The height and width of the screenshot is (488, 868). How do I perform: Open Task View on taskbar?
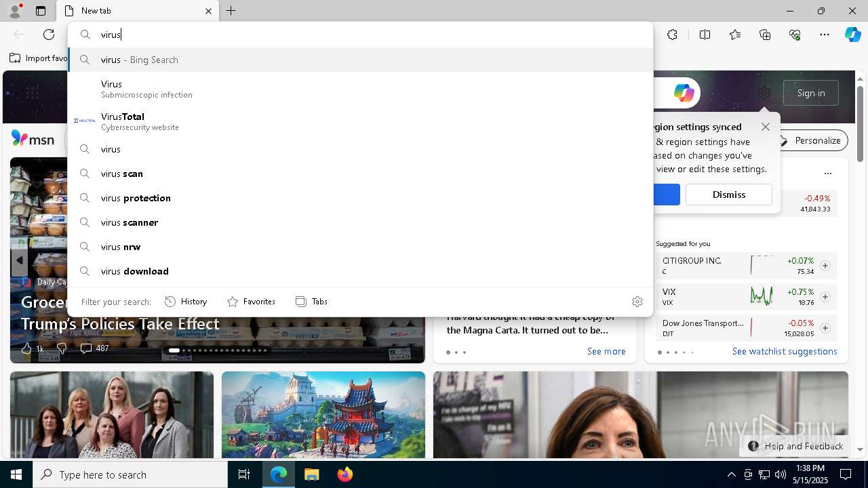(244, 474)
